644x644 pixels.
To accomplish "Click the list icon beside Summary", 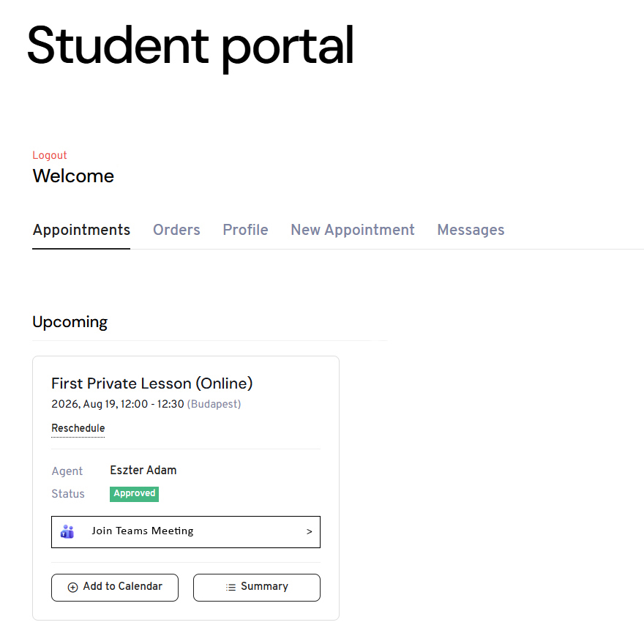I will coord(231,588).
